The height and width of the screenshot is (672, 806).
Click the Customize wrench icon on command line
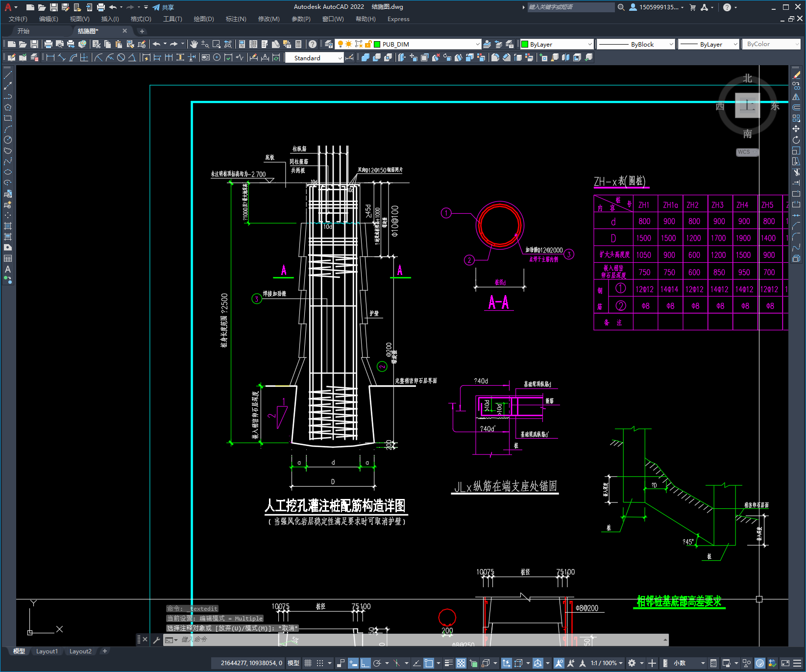click(156, 640)
